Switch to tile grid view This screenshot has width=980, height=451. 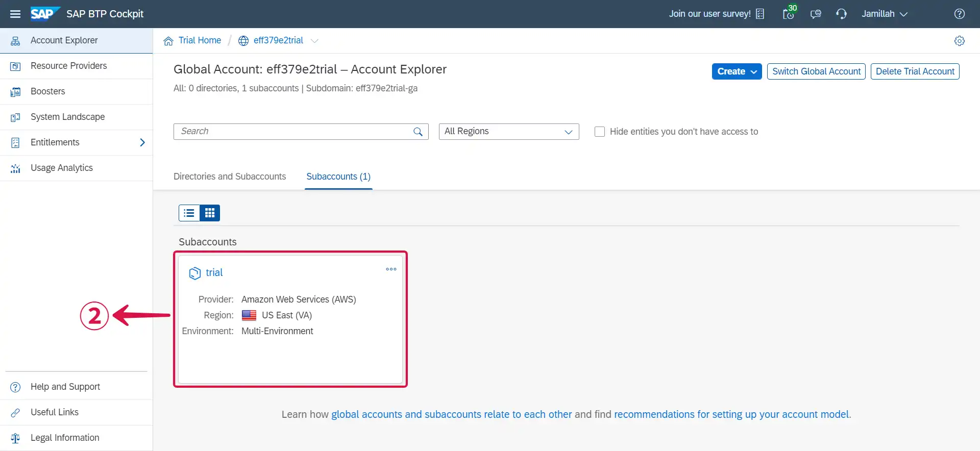tap(210, 213)
